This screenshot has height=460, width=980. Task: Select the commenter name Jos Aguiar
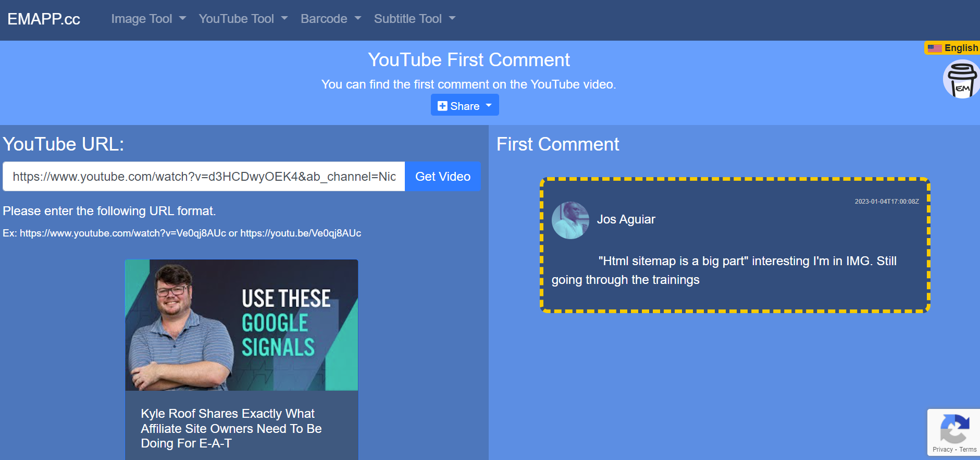coord(626,219)
